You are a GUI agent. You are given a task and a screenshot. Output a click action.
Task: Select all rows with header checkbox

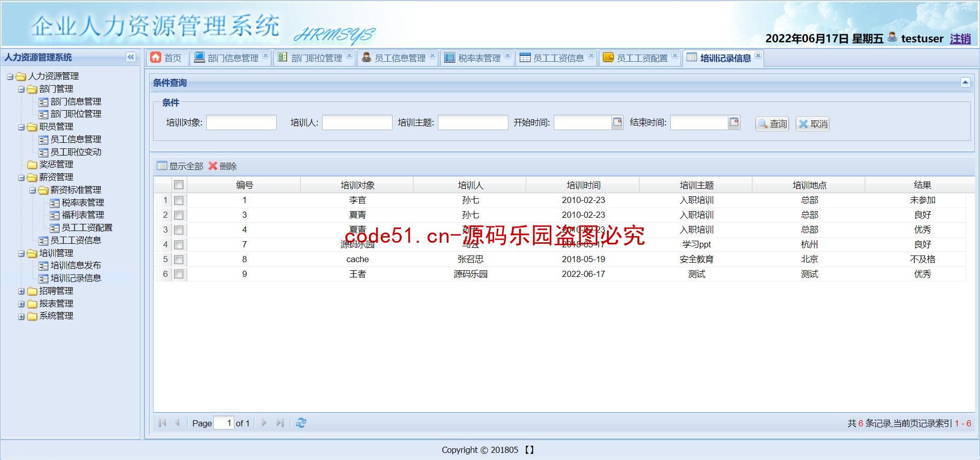(179, 185)
